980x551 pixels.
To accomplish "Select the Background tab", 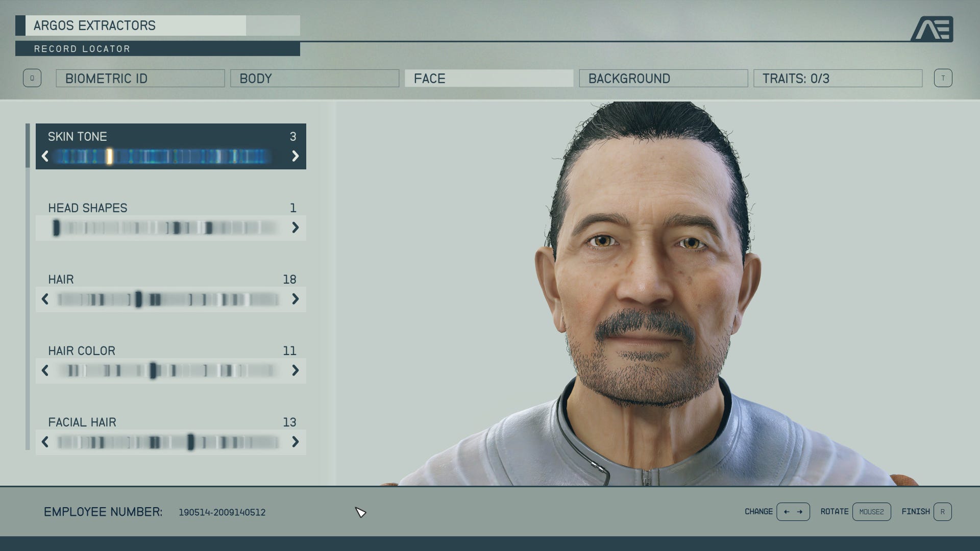I will click(663, 79).
